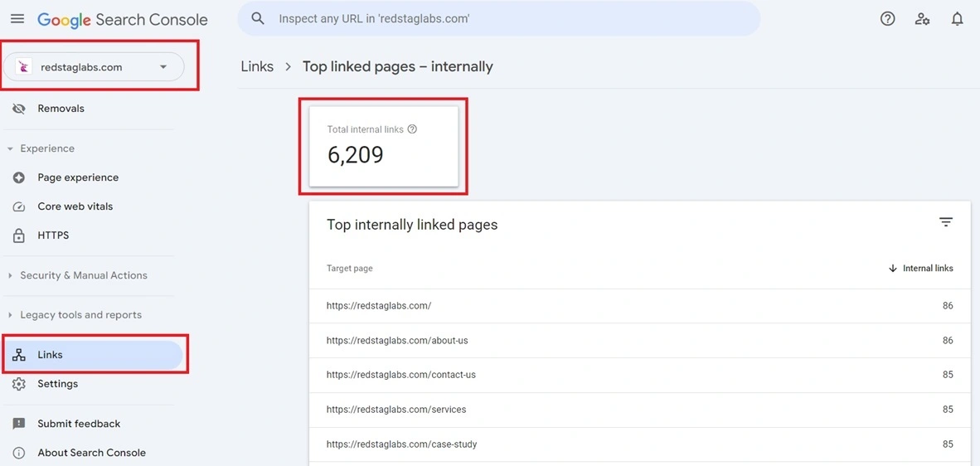Click the Core web vitals gauge icon
Viewport: 980px width, 466px height.
(19, 206)
